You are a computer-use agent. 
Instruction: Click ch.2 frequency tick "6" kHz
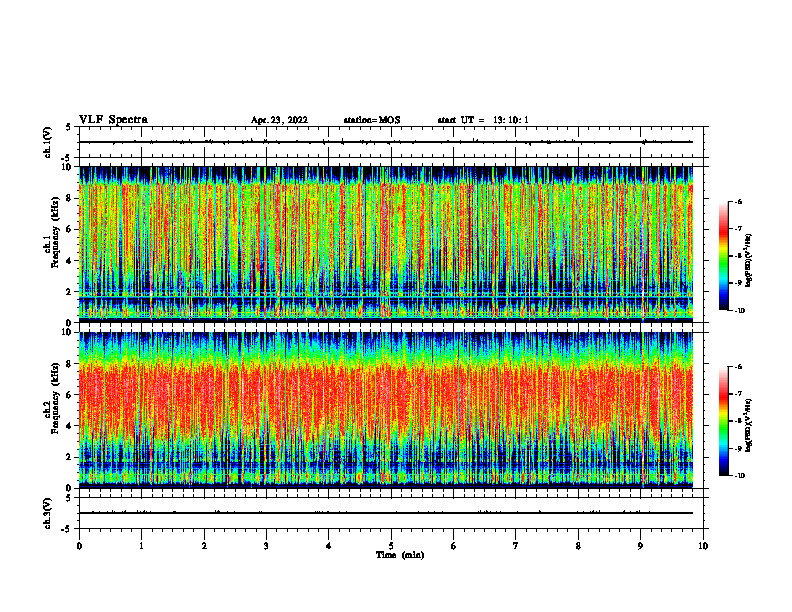click(x=71, y=395)
